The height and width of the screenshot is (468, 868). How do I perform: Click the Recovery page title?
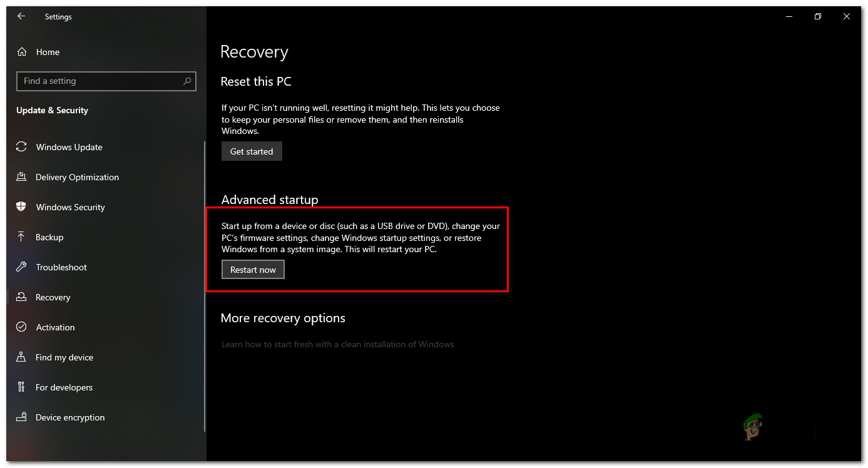click(254, 52)
